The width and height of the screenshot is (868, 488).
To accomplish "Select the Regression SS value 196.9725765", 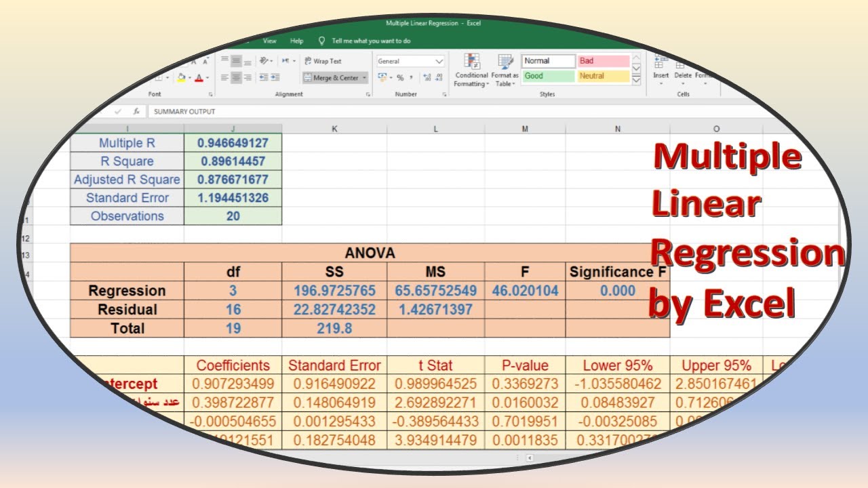I will (334, 291).
